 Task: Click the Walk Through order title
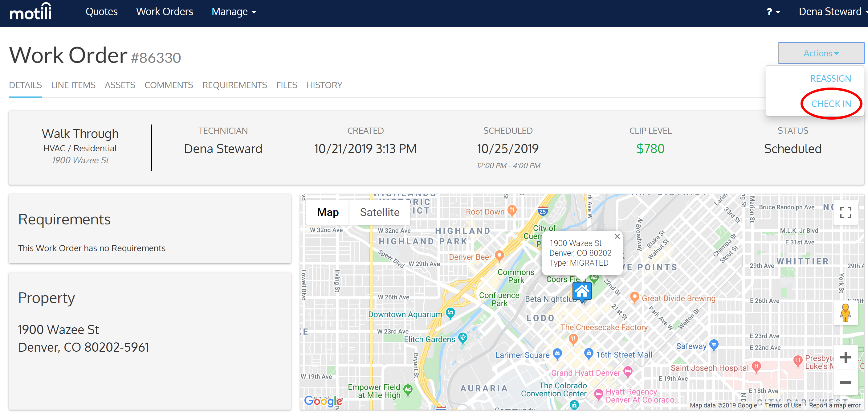[80, 134]
